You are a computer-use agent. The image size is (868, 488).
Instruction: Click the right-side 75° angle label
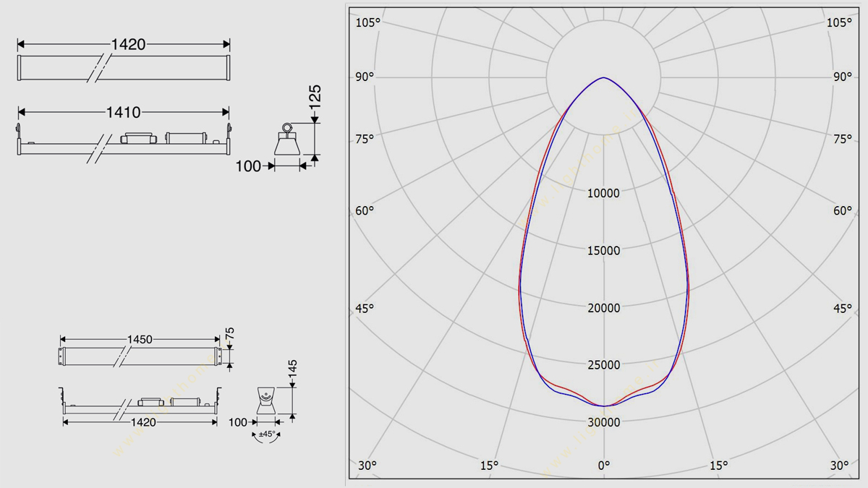point(842,140)
